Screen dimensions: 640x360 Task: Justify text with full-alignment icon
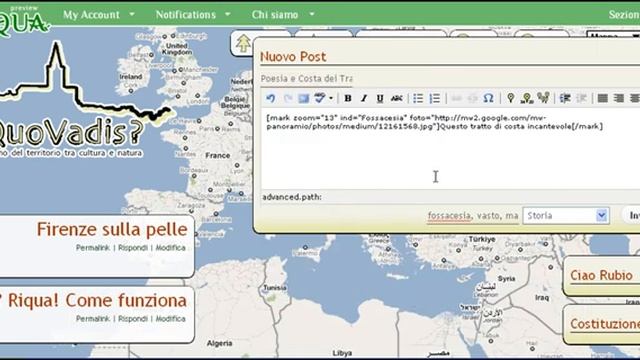(x=603, y=98)
